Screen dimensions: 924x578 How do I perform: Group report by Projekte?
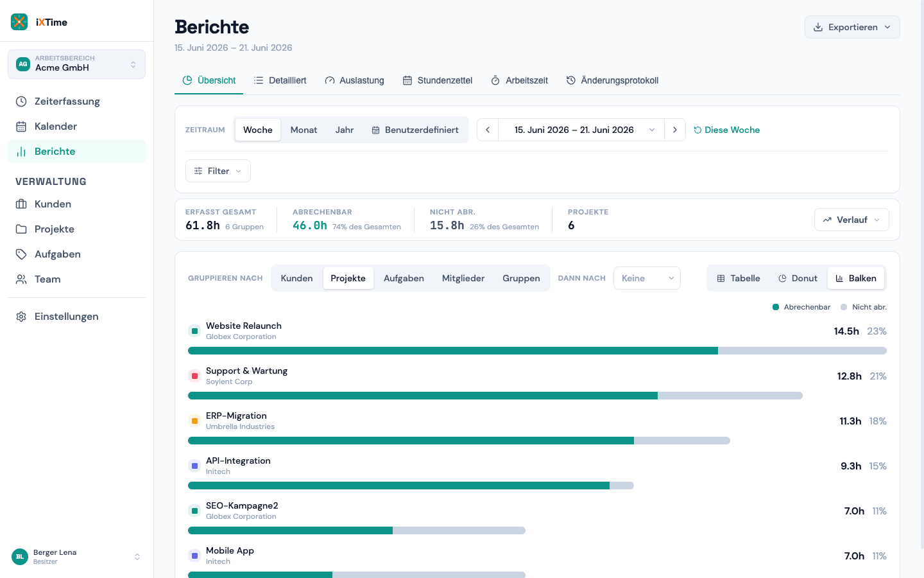coord(348,278)
